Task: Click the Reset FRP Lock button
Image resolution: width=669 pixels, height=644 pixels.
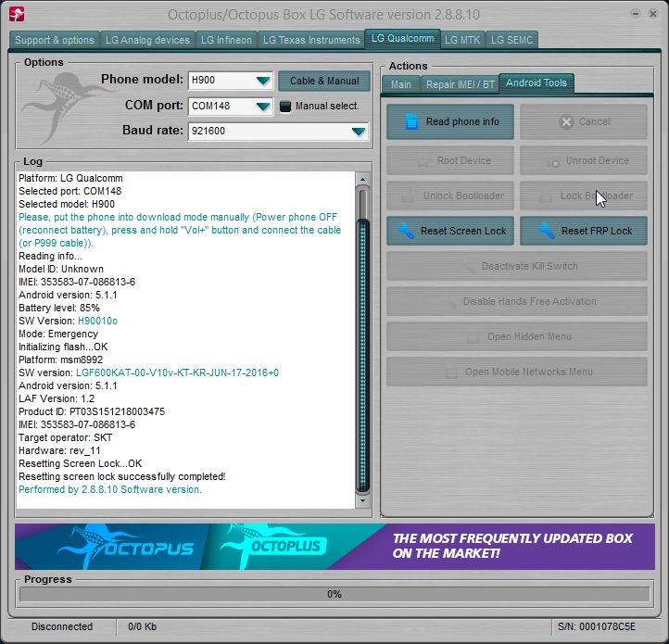Action: [583, 231]
